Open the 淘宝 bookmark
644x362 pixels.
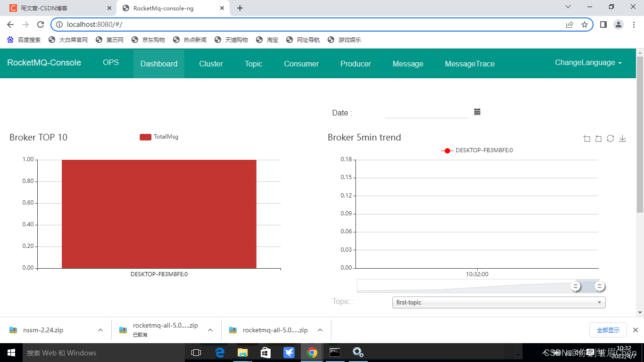tap(267, 40)
